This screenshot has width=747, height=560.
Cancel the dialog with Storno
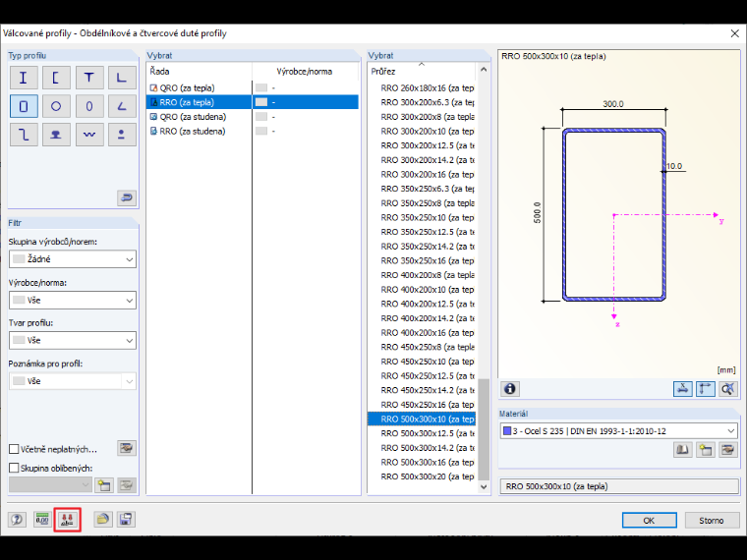pyautogui.click(x=712, y=521)
